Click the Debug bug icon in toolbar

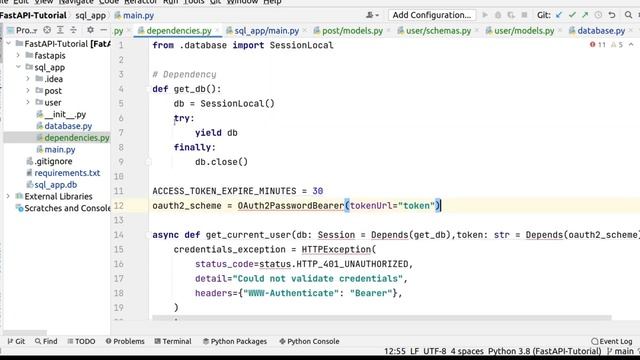[498, 15]
